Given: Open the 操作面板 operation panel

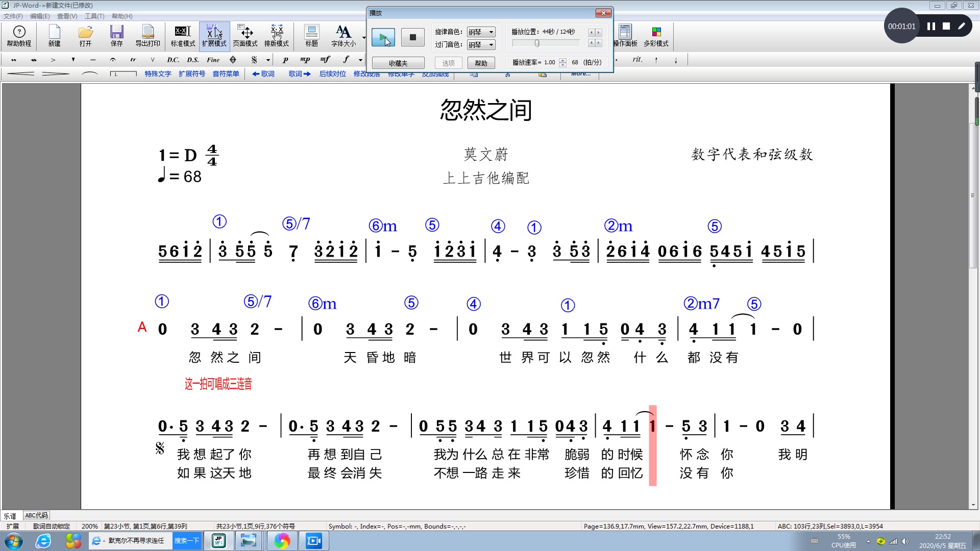Looking at the screenshot, I should (625, 36).
